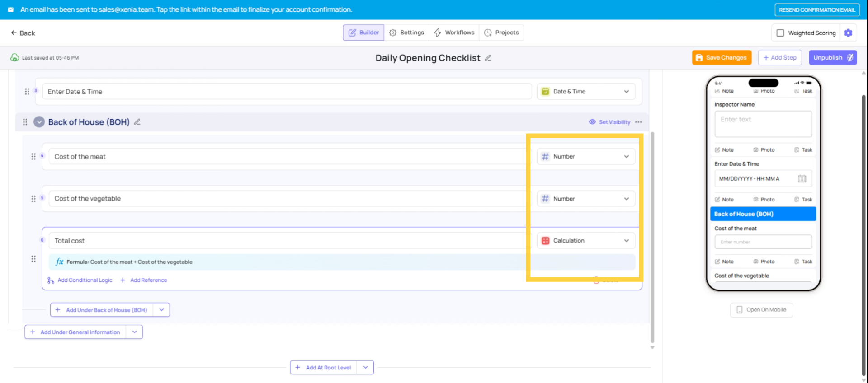Switch to the Workflows tab

click(x=454, y=33)
